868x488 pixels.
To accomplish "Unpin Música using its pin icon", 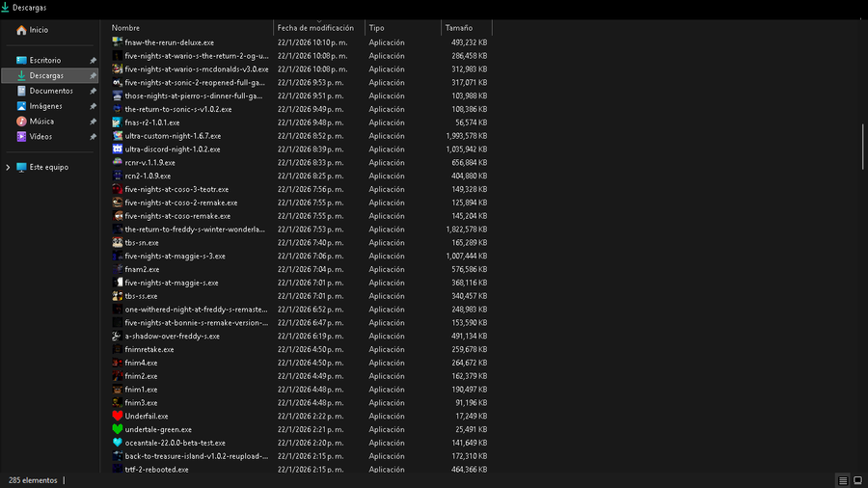I will [x=93, y=122].
